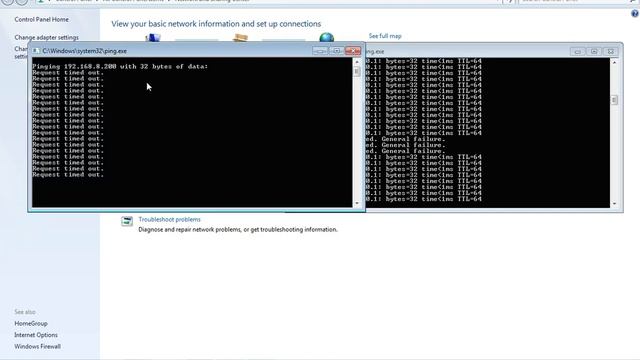The height and width of the screenshot is (360, 640).
Task: Open See full map link
Action: tap(385, 36)
